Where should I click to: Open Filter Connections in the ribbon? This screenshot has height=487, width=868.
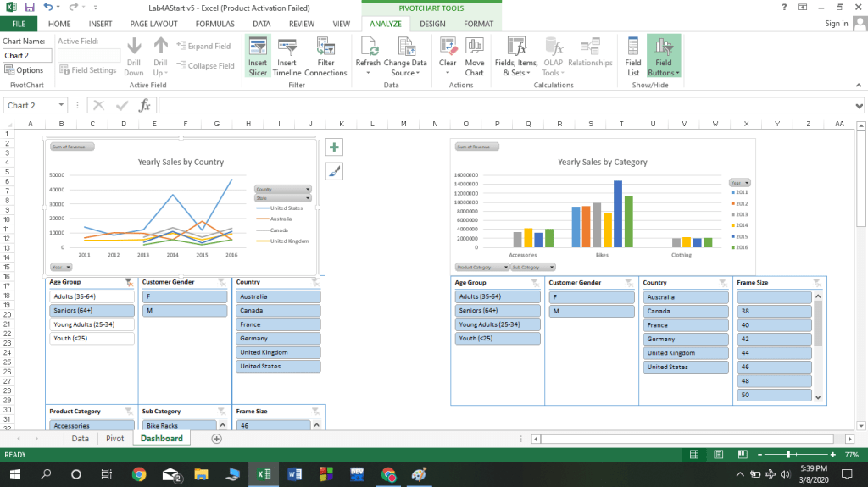tap(325, 47)
